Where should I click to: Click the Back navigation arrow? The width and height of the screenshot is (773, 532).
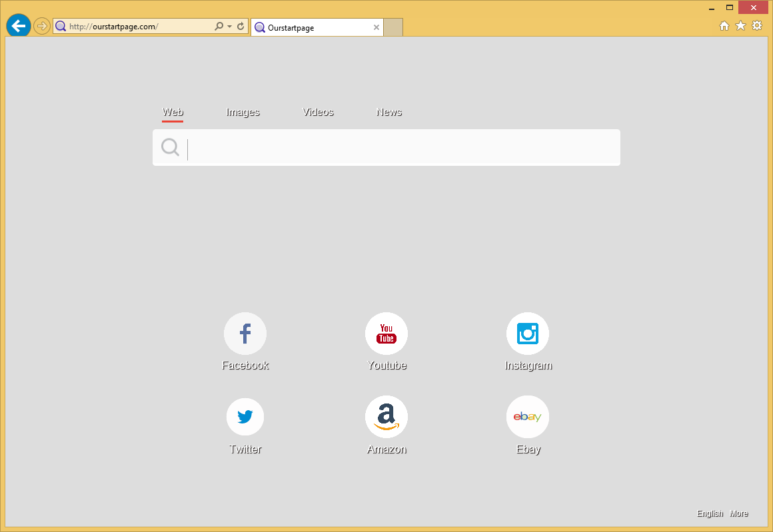(x=18, y=25)
